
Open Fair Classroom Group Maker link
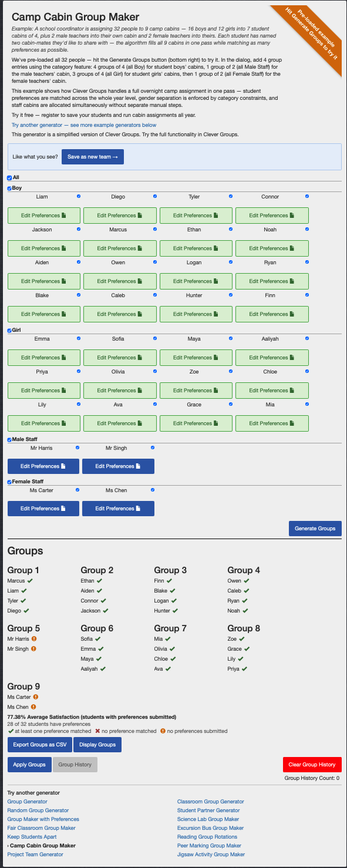coord(42,828)
